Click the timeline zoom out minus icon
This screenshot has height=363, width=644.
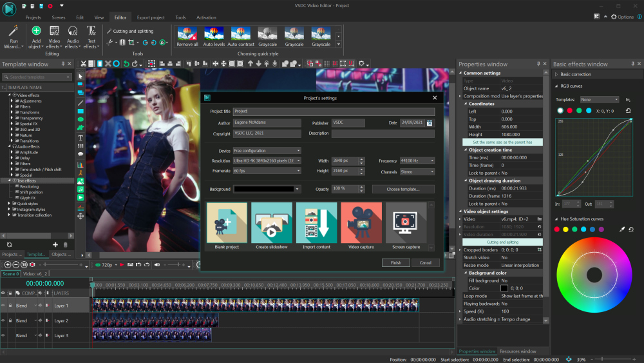click(x=16, y=265)
